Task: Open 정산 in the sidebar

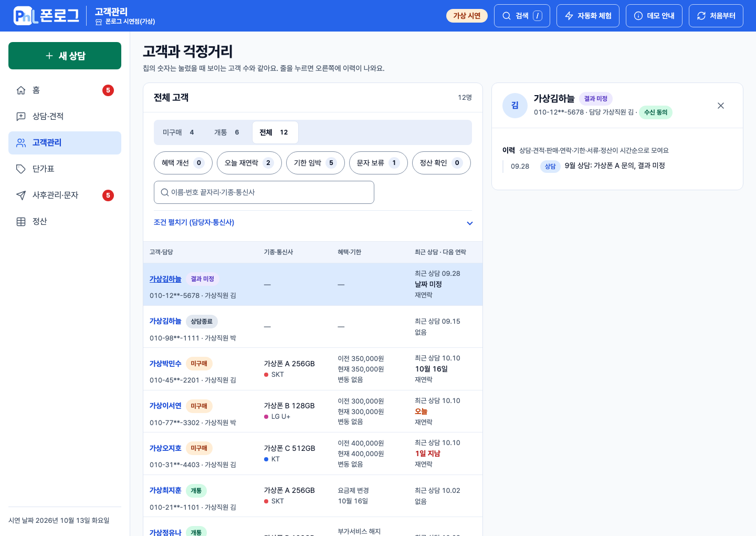Action: pyautogui.click(x=65, y=222)
